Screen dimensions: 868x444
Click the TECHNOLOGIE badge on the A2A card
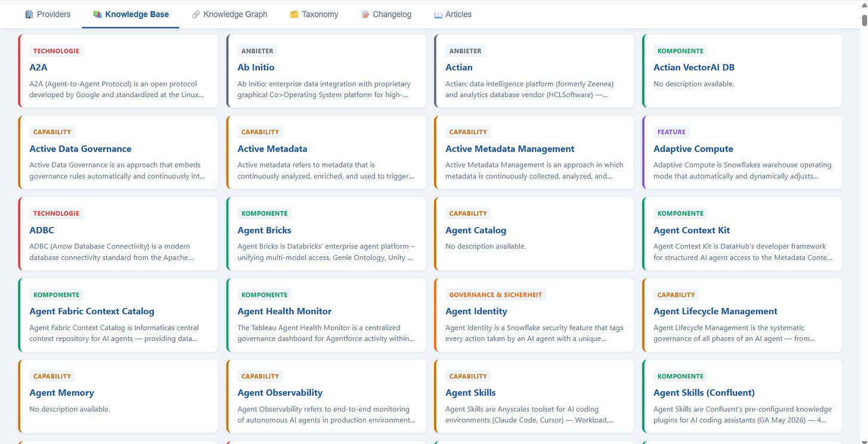[56, 51]
